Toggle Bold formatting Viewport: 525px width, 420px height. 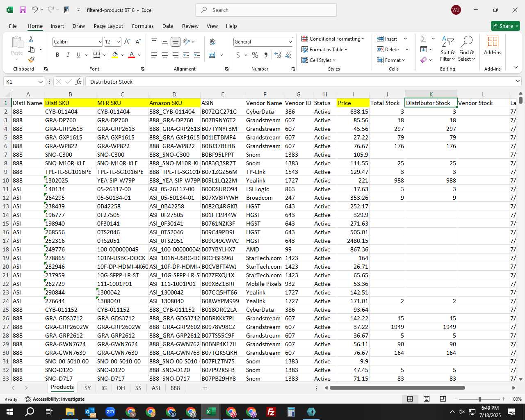pos(57,55)
